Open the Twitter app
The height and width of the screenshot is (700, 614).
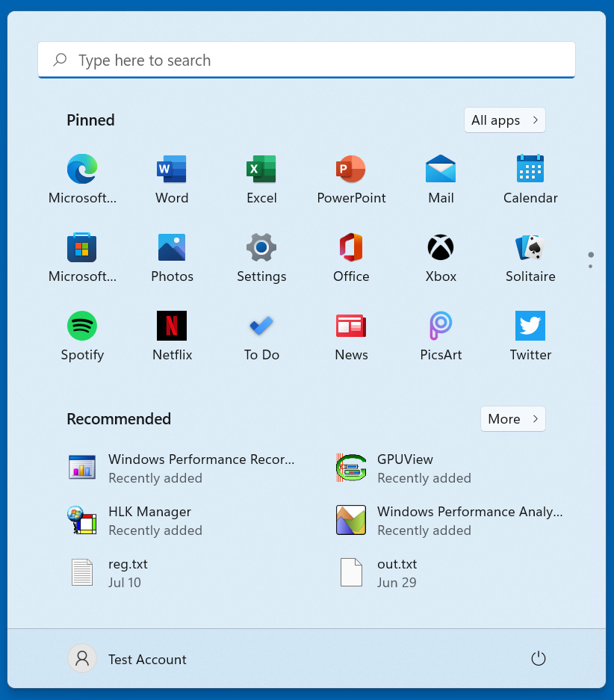530,335
